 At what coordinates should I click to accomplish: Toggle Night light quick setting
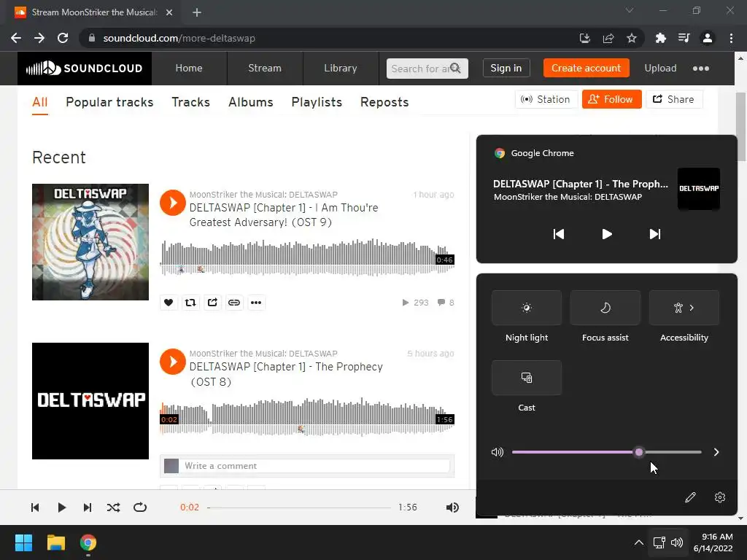pyautogui.click(x=527, y=308)
